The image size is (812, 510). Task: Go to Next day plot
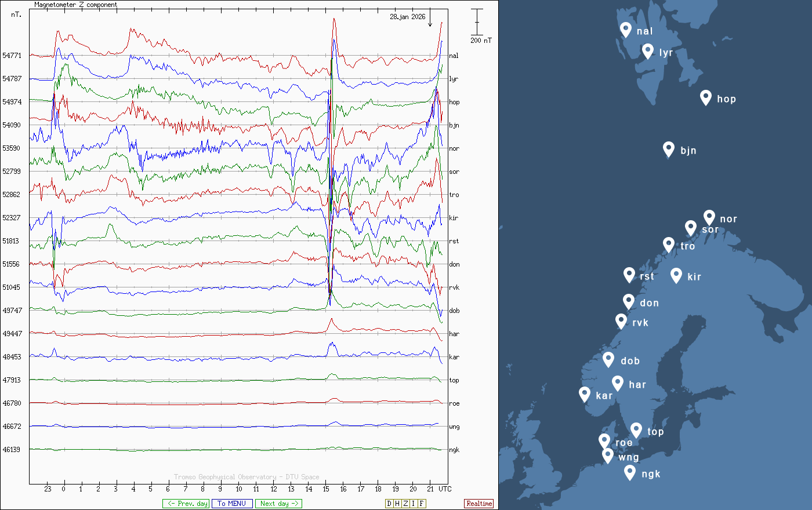pos(278,504)
